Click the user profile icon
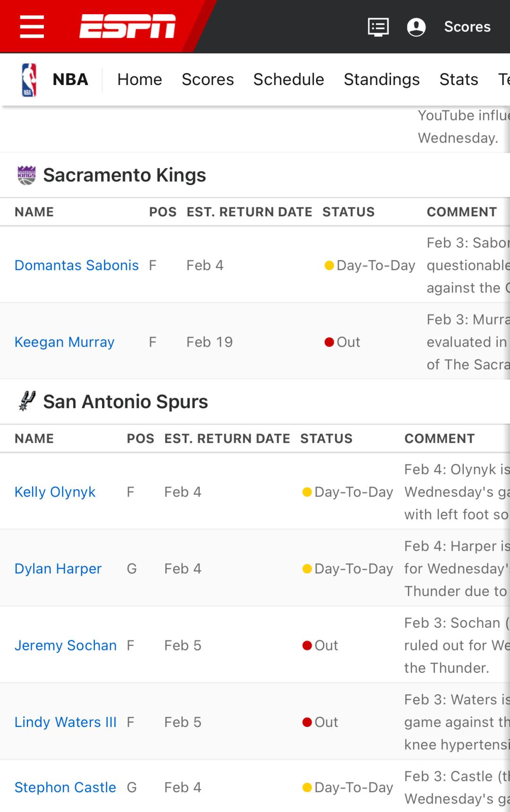Image resolution: width=510 pixels, height=812 pixels. click(416, 27)
